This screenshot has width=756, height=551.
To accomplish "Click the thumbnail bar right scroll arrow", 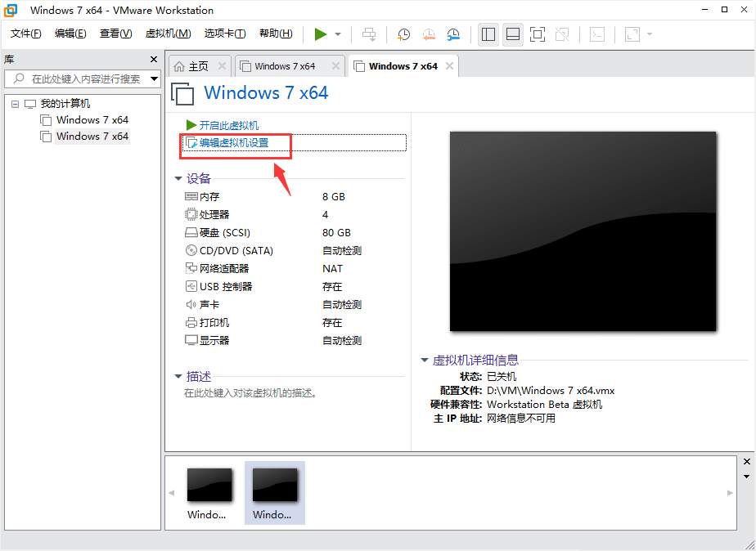I will (730, 493).
